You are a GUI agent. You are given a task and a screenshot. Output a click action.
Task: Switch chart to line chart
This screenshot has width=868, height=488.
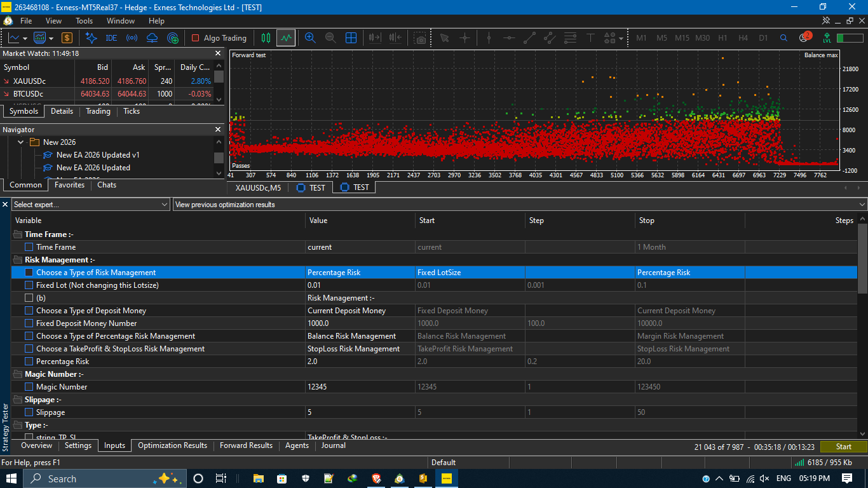(x=286, y=38)
